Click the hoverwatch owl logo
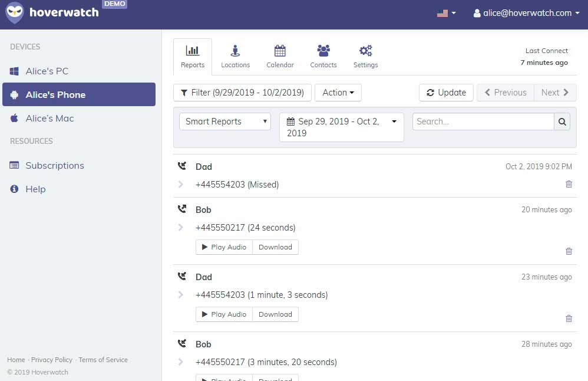This screenshot has width=588, height=381. click(x=15, y=12)
